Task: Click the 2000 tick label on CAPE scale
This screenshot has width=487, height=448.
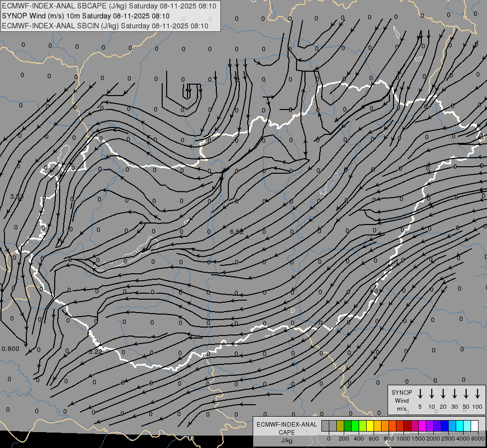Action: click(433, 439)
